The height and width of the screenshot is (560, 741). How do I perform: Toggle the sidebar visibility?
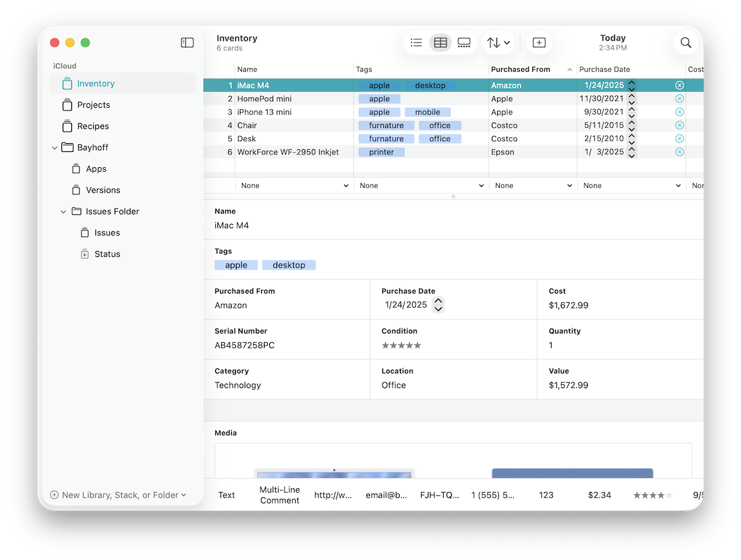(187, 42)
